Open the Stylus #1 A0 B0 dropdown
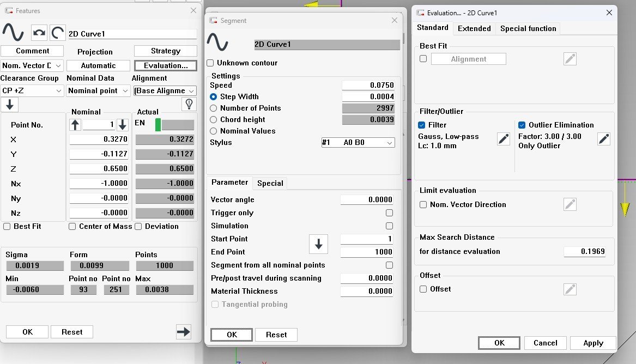The width and height of the screenshot is (636, 364). pos(358,143)
